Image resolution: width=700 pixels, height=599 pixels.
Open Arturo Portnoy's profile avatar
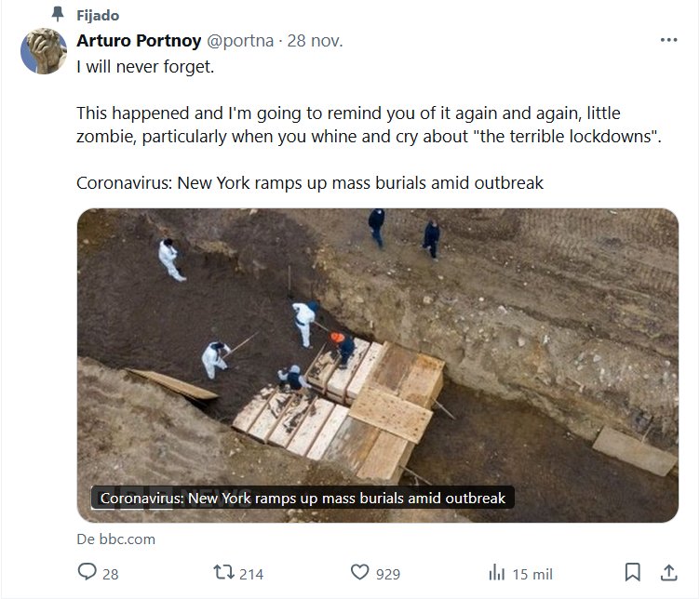point(43,49)
